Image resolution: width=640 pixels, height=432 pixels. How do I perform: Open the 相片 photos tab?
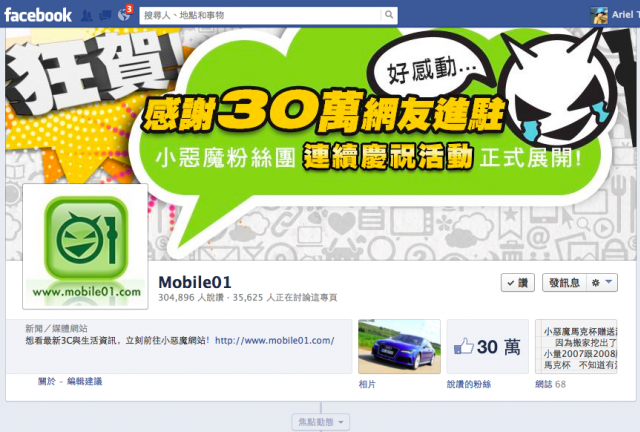(367, 384)
